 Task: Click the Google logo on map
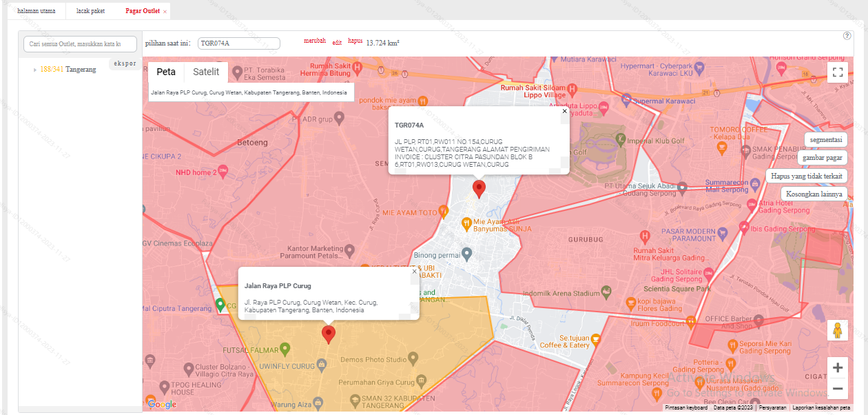click(163, 405)
